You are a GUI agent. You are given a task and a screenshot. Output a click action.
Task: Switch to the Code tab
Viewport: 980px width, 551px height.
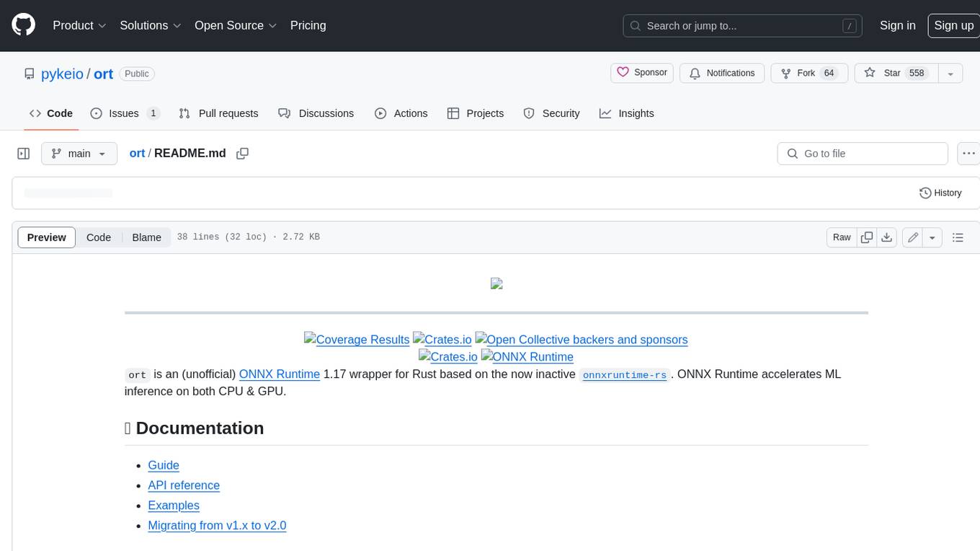tap(51, 113)
